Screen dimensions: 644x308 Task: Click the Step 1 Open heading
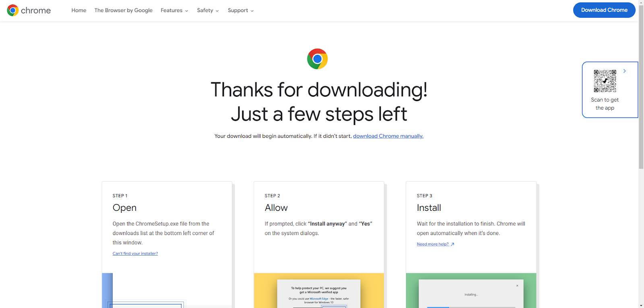[125, 208]
